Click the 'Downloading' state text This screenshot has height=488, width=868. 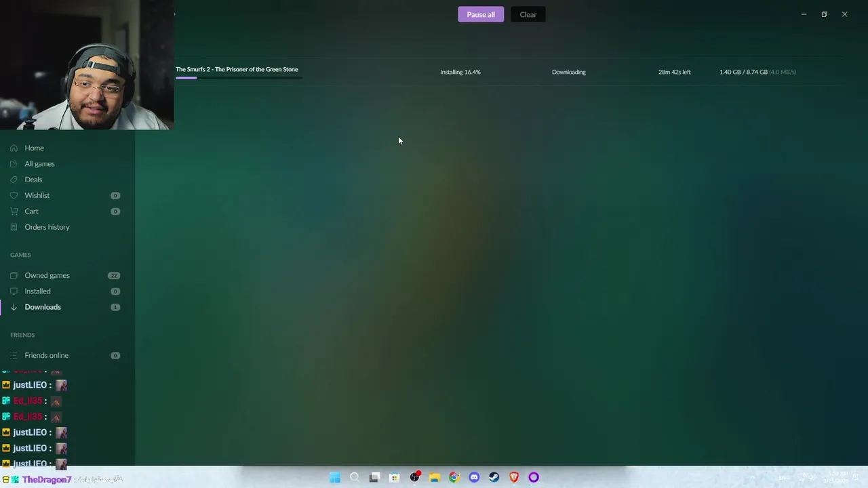(569, 72)
